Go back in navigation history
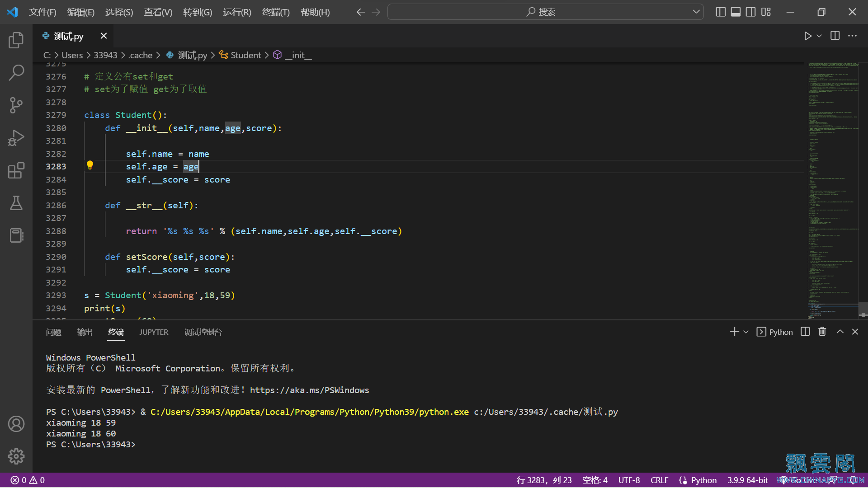 coord(361,12)
